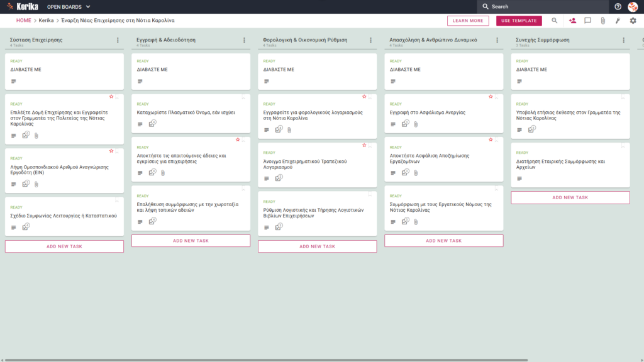This screenshot has height=362, width=644.
Task: Open checklist icon on Καταχωρίστε Πλασματικό Όνομα card
Action: click(x=152, y=124)
